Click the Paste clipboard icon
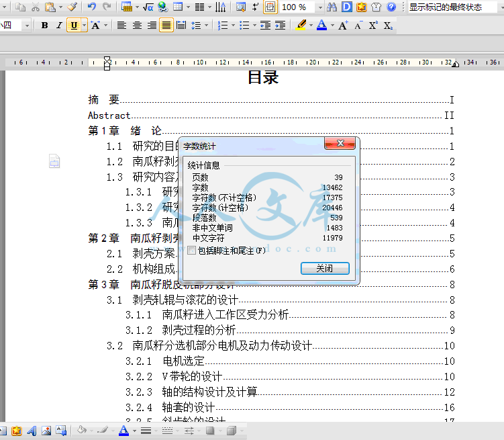Viewport: 504px width, 440px height. point(50,7)
